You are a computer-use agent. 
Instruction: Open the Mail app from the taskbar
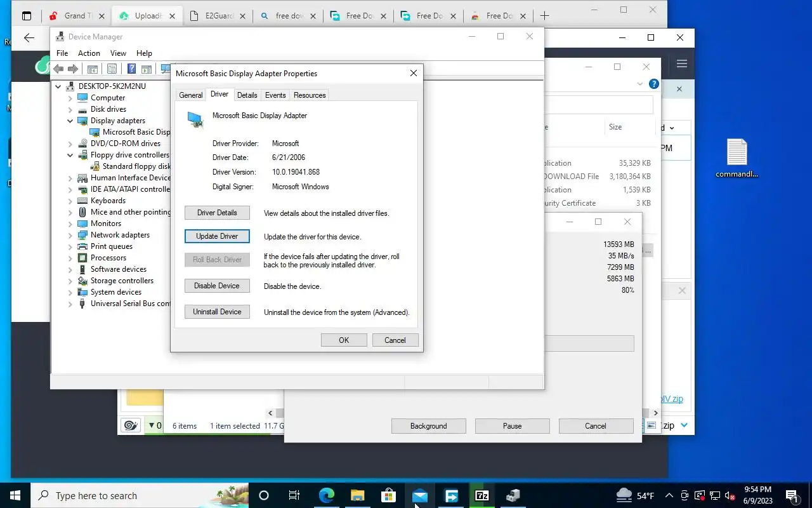419,495
